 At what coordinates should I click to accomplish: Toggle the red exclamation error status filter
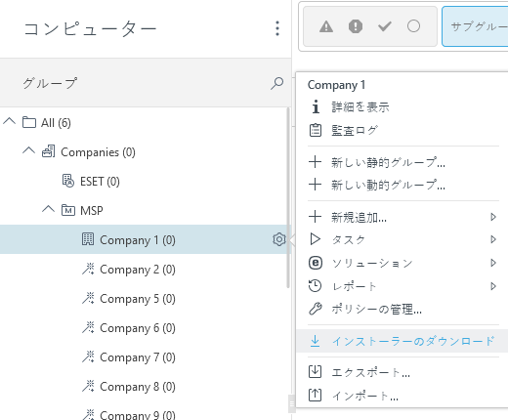coord(356,26)
